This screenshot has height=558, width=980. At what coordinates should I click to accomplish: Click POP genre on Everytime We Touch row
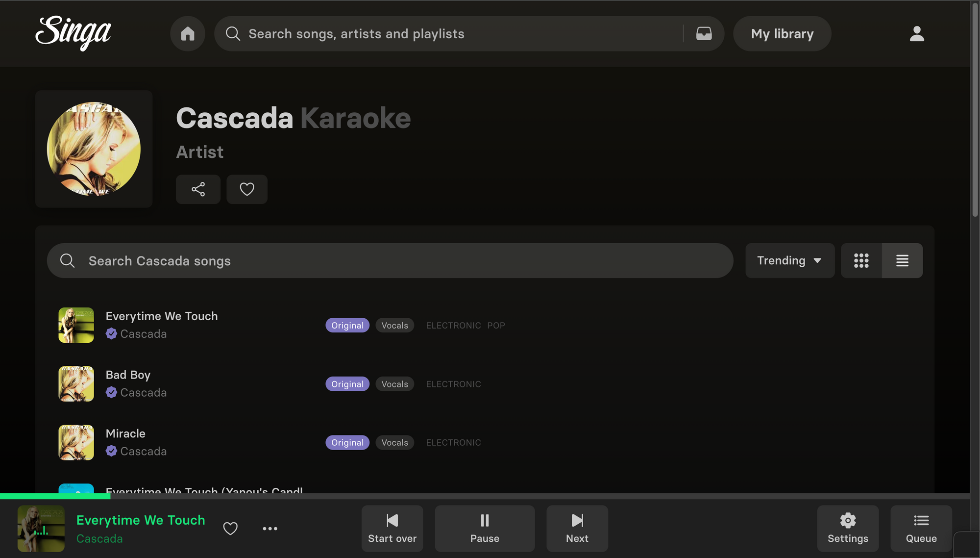pyautogui.click(x=496, y=325)
